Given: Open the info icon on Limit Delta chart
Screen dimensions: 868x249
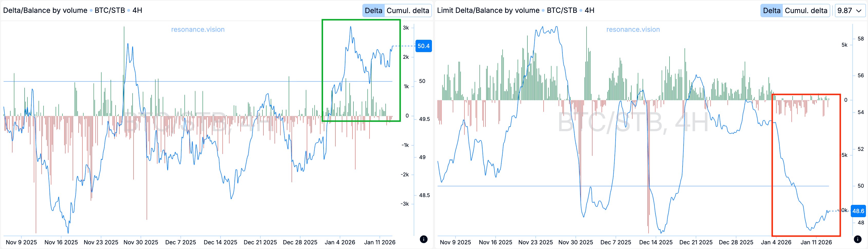Looking at the screenshot, I should [857, 239].
